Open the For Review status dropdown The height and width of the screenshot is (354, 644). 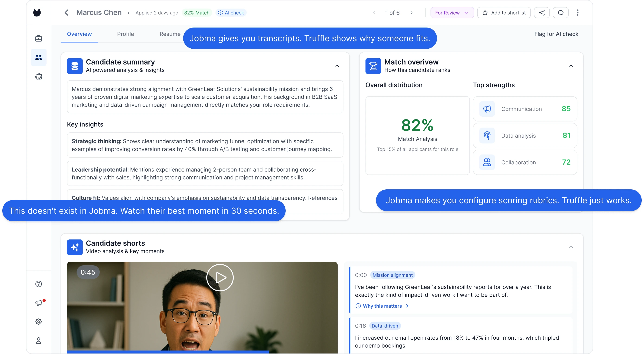click(452, 13)
